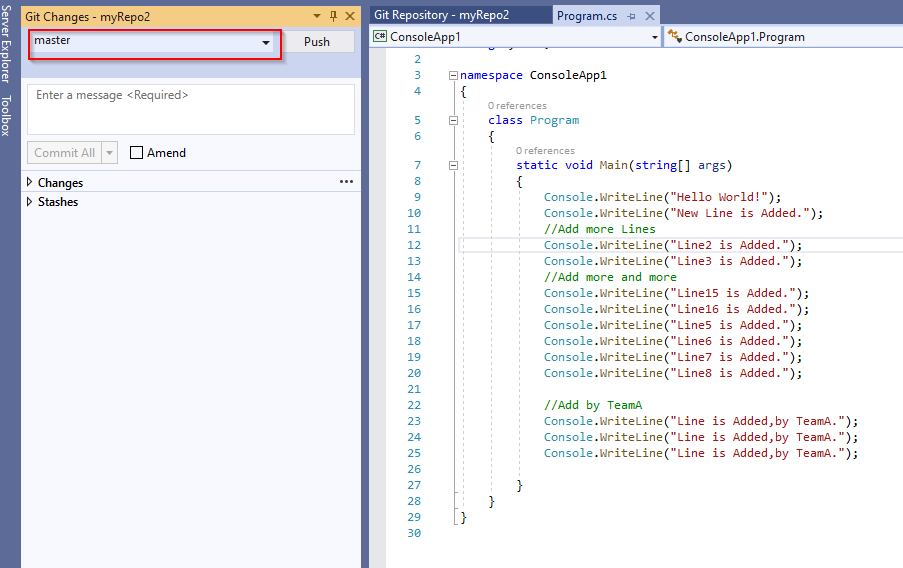903x568 pixels.
Task: Open the ConsoleApp1.Program type dropdown
Action: click(x=784, y=37)
